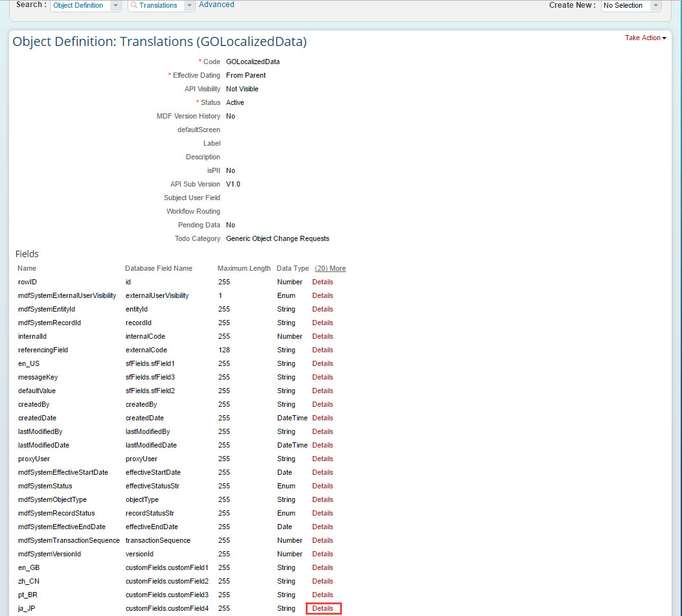Select the customFields.customField1 database name
Image resolution: width=682 pixels, height=616 pixels.
point(167,567)
